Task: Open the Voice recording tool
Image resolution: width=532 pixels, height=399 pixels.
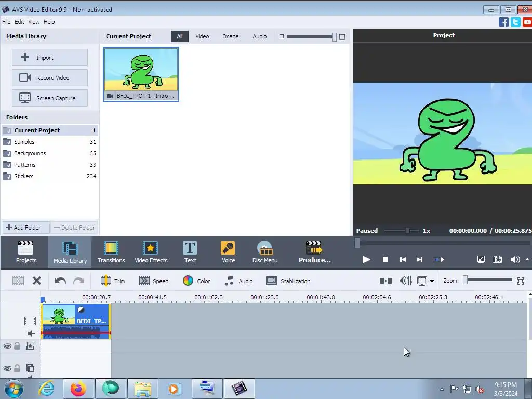Action: [x=228, y=252]
